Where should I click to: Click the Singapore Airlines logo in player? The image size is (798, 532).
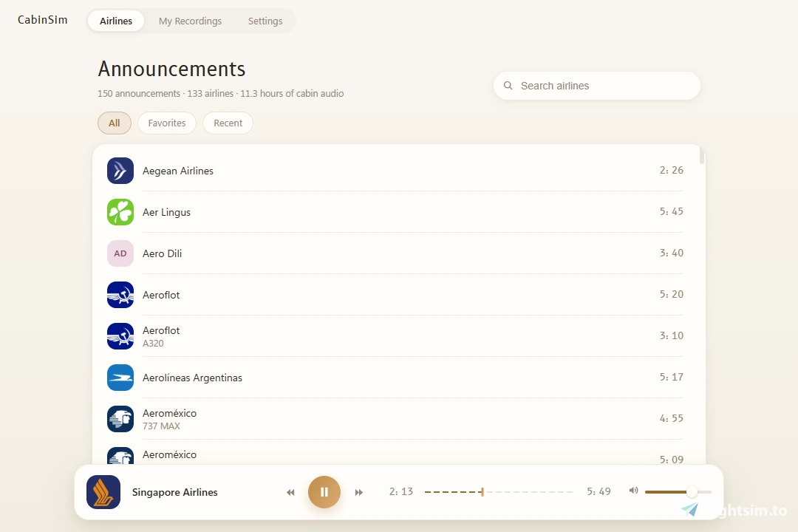(x=103, y=492)
